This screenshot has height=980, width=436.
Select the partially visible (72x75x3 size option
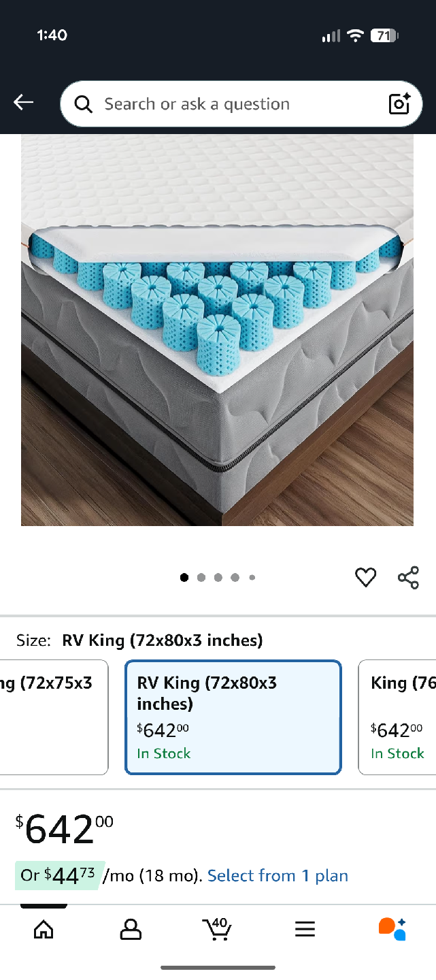[54, 717]
